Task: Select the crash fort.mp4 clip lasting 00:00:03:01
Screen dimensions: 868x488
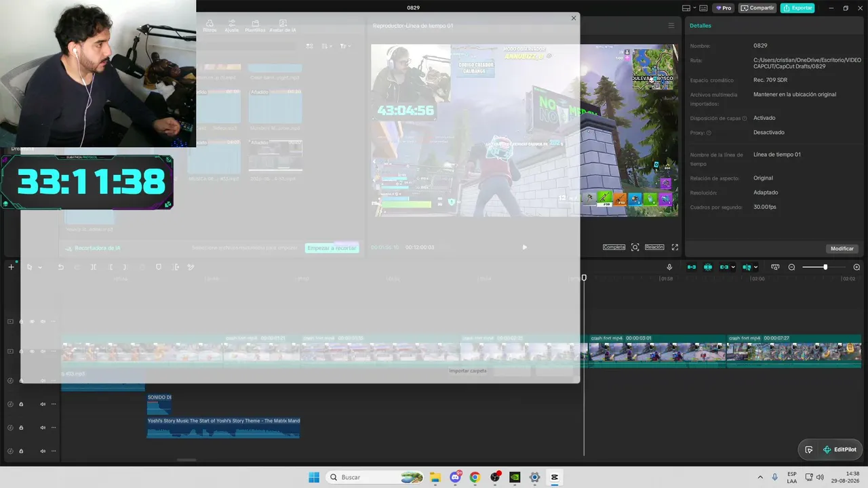Action: [x=656, y=350]
